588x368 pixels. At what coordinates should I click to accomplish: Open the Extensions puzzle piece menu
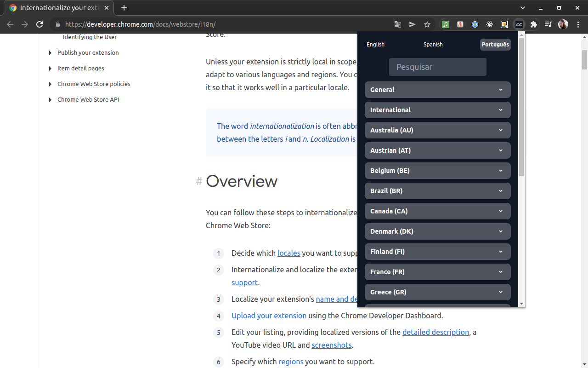pos(533,24)
